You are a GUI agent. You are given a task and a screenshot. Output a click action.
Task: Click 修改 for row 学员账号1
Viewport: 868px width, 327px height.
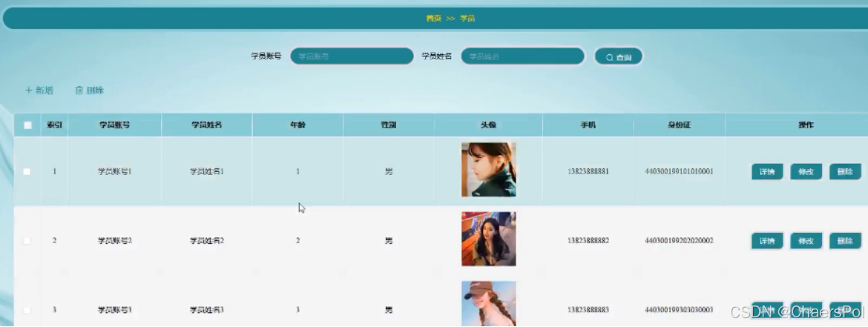[x=806, y=172]
